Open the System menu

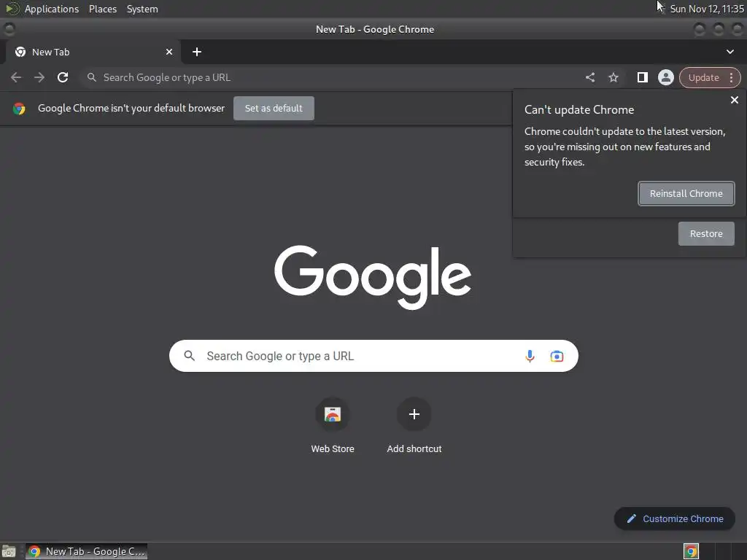click(142, 9)
